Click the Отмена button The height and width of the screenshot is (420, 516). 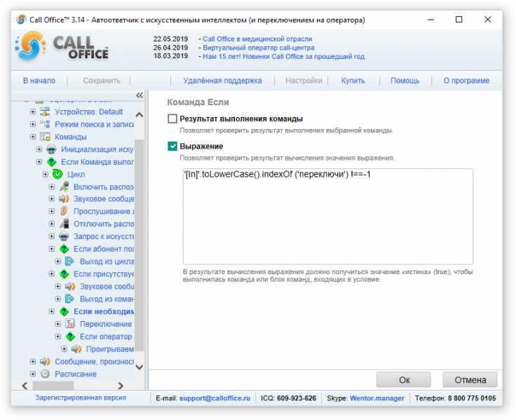(470, 380)
